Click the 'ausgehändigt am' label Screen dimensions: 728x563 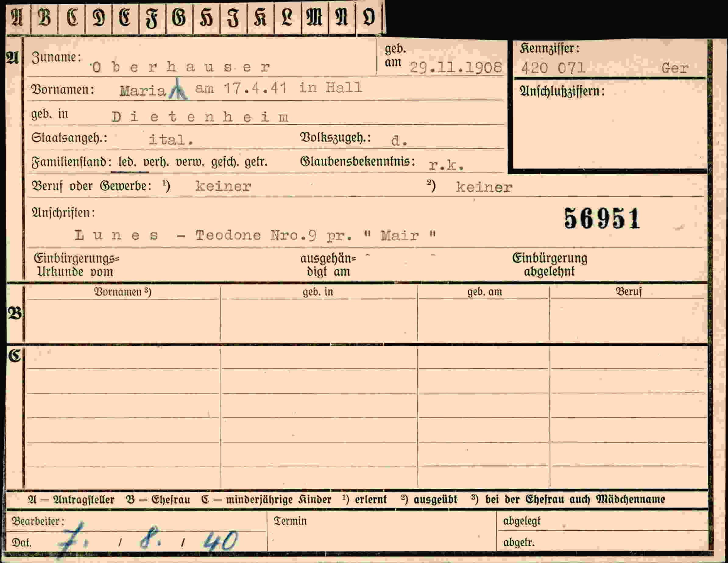328,265
